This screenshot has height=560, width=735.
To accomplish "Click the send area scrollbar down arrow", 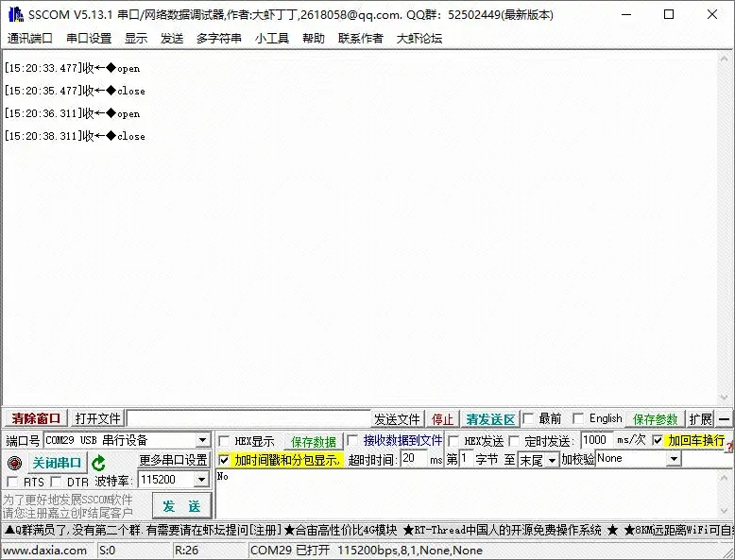I will pos(725,511).
